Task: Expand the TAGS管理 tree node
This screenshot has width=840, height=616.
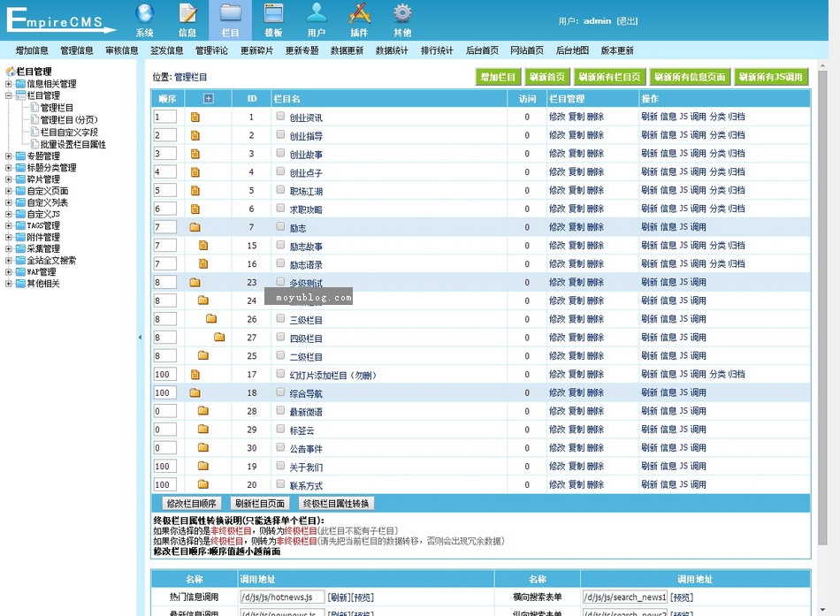Action: tap(9, 225)
